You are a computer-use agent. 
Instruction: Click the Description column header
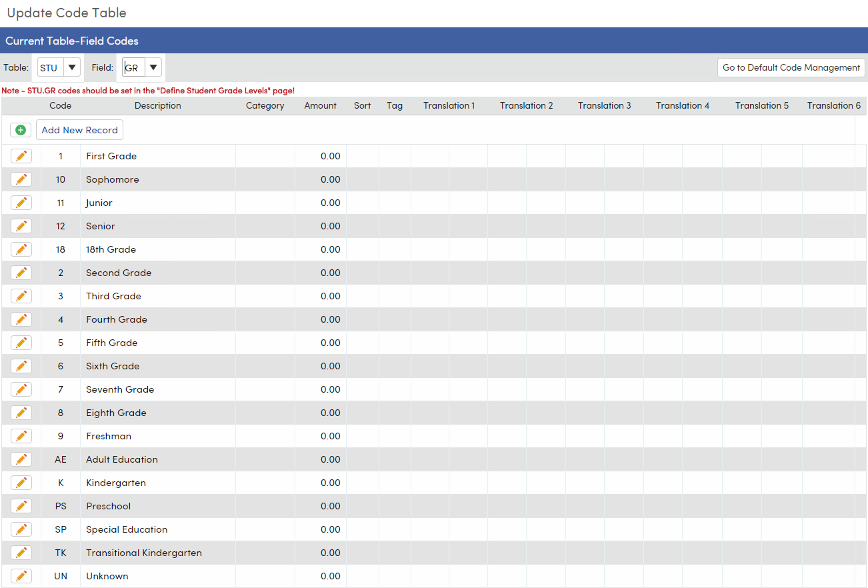pyautogui.click(x=158, y=105)
